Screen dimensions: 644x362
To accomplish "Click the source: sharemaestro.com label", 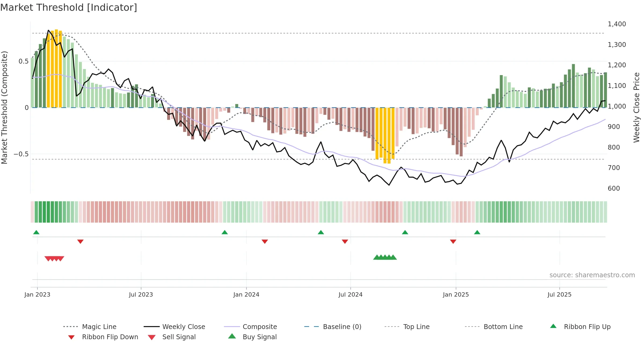I will coord(592,275).
